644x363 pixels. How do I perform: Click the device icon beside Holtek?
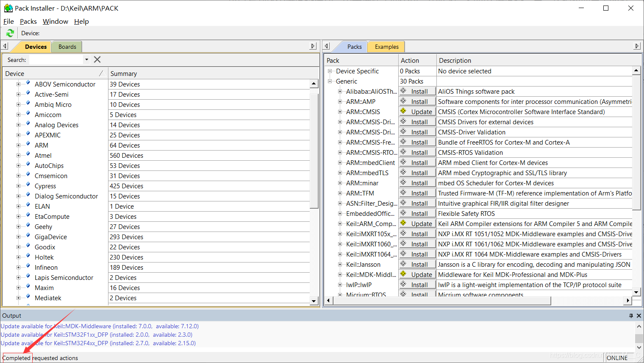pos(28,256)
